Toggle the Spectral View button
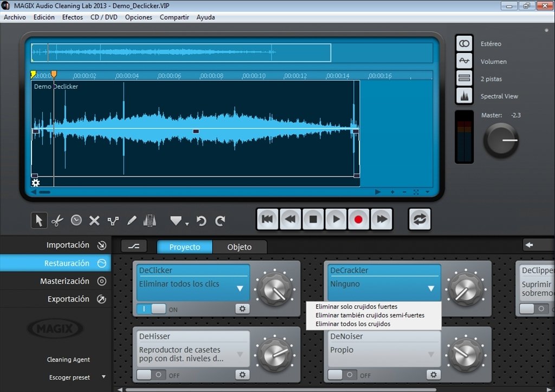555x392 pixels. 464,95
